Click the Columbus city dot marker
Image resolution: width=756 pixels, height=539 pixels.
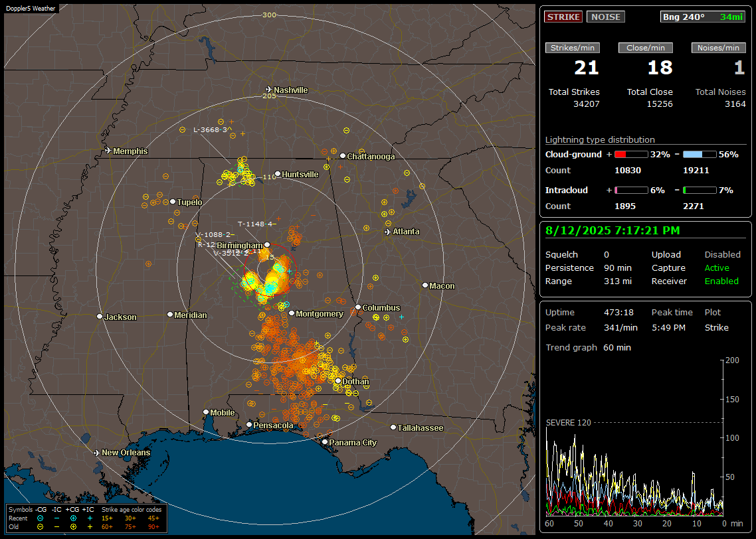pos(358,307)
